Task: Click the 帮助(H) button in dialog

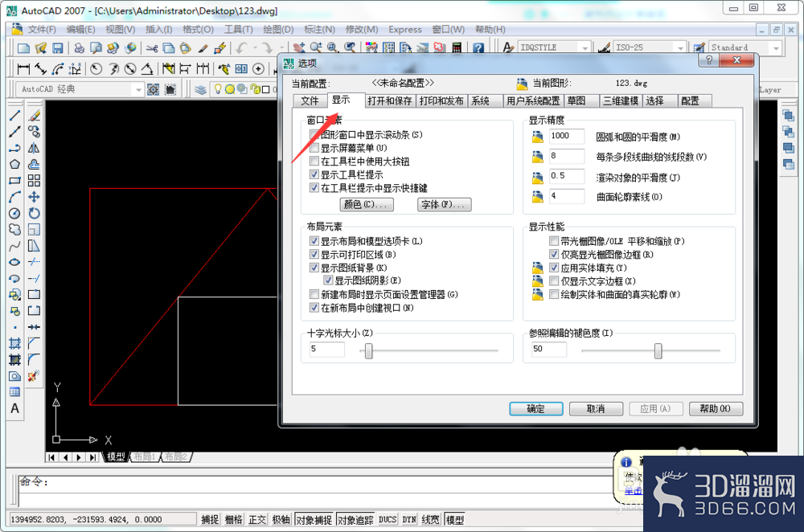Action: (x=716, y=408)
